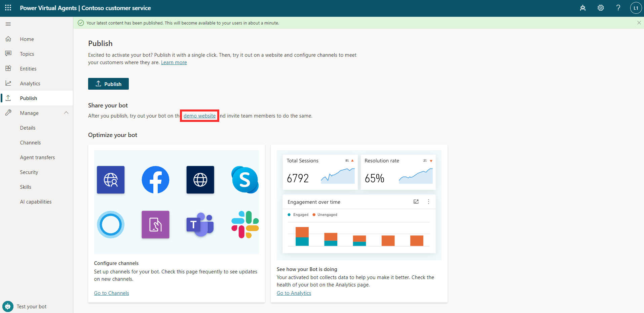
Task: Select the custom website globe-person channel icon
Action: click(111, 180)
